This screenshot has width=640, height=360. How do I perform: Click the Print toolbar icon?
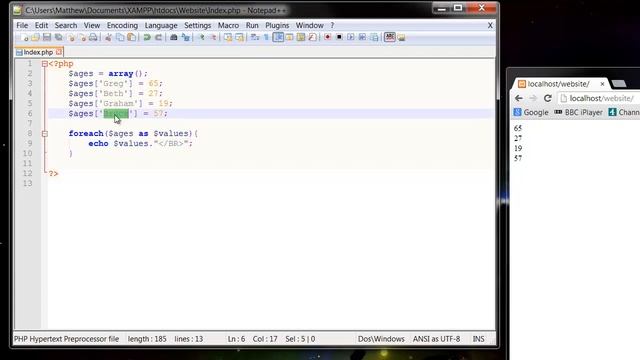(x=93, y=38)
